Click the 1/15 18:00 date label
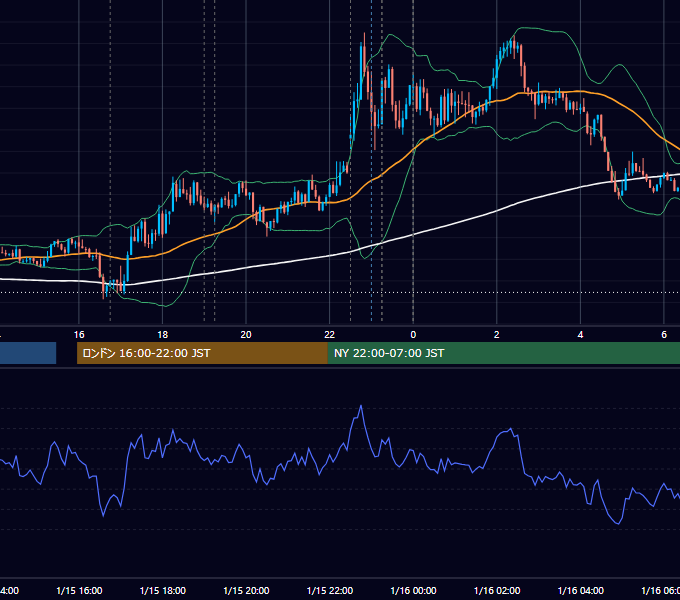680x600 pixels. 163,590
